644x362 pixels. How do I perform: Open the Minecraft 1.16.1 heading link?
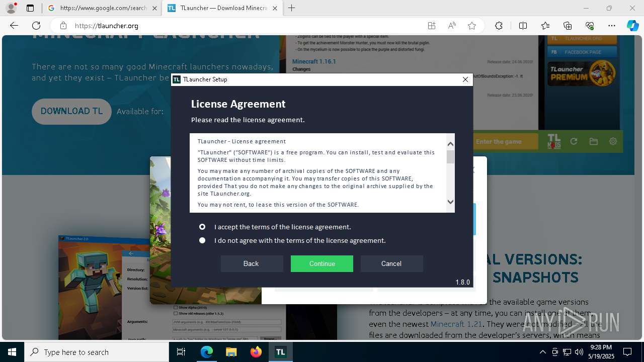pos(314,61)
